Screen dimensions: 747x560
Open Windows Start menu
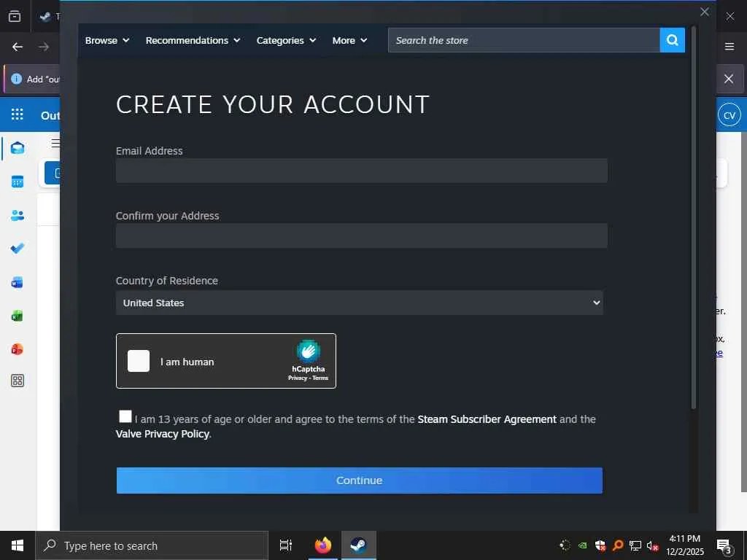tap(18, 545)
